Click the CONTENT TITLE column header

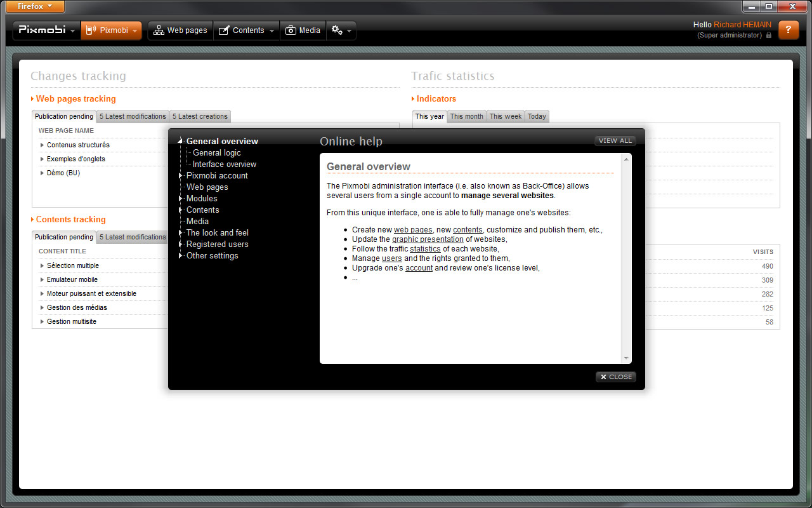62,251
